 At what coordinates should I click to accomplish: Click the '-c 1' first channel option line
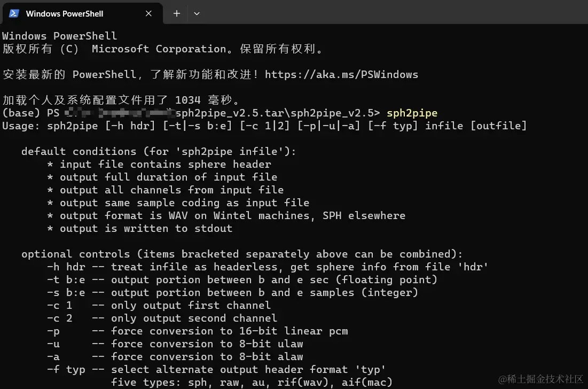point(159,305)
